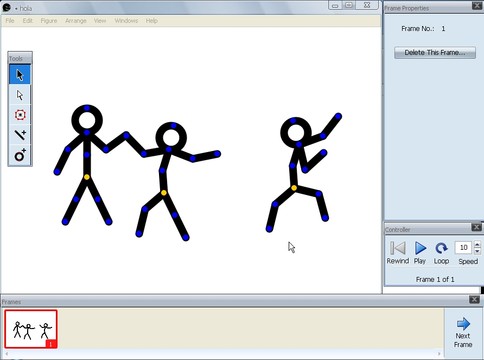Toggle Loop playback

(441, 248)
